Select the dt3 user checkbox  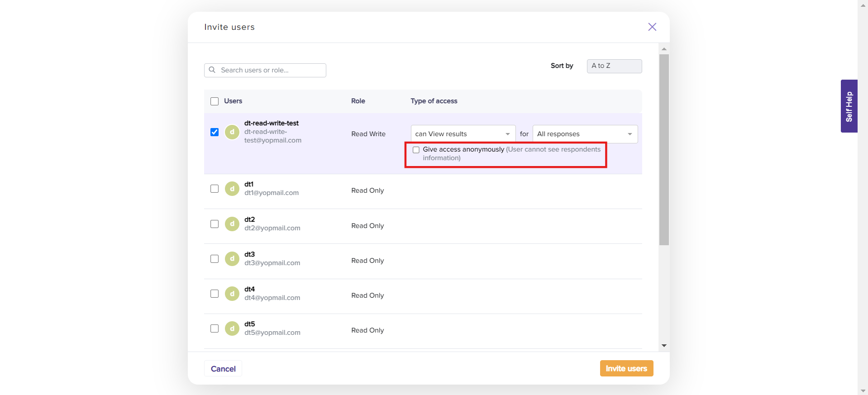pyautogui.click(x=215, y=259)
